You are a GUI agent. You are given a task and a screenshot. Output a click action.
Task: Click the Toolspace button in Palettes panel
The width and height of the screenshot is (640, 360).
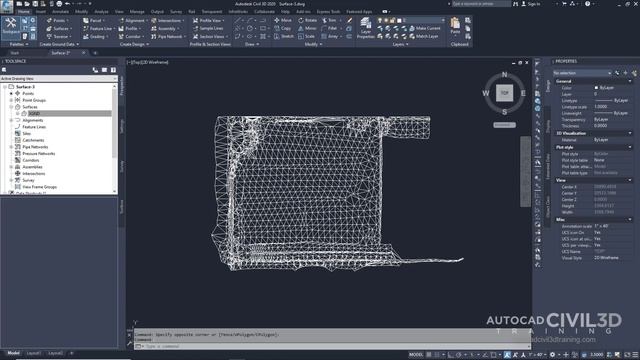click(x=11, y=27)
